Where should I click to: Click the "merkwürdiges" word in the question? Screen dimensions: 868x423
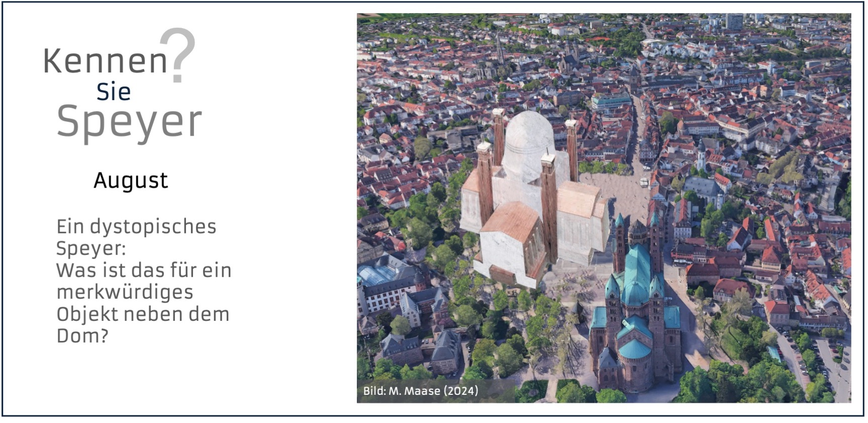tap(125, 292)
